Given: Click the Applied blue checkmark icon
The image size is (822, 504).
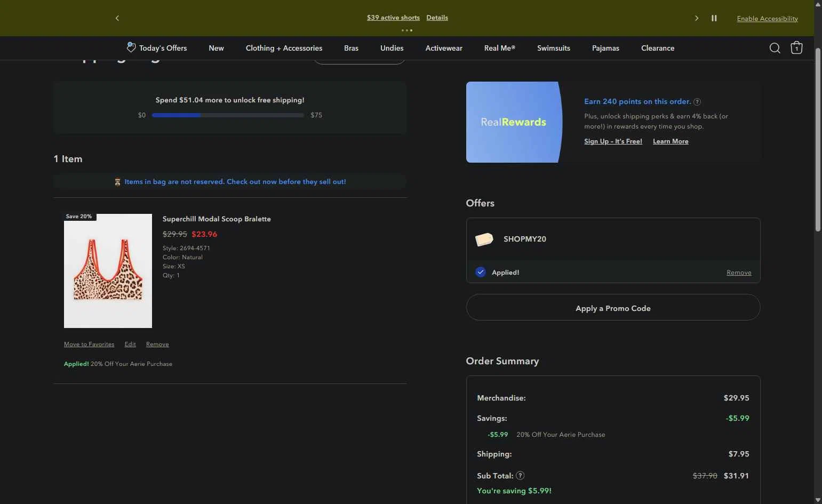Looking at the screenshot, I should point(481,272).
